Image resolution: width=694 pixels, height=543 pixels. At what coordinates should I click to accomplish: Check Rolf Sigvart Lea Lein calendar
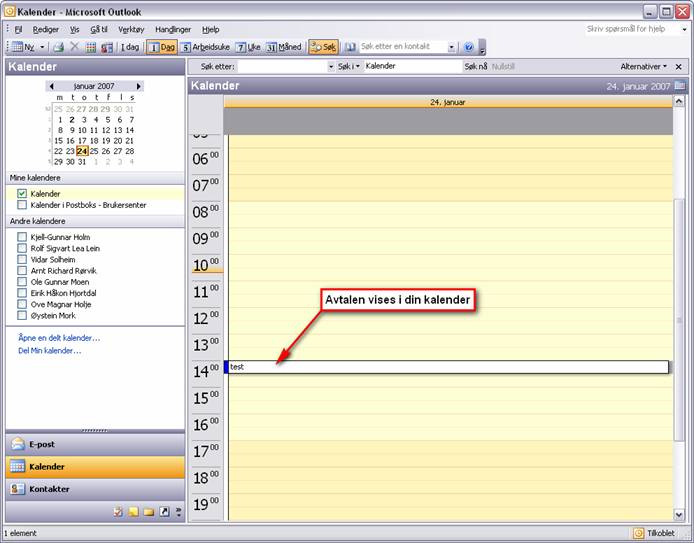[22, 248]
